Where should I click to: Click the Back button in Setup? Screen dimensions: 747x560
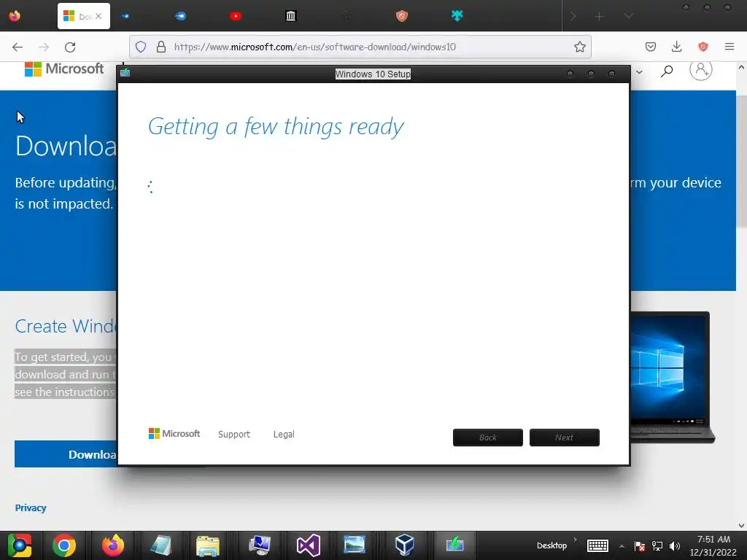point(488,437)
